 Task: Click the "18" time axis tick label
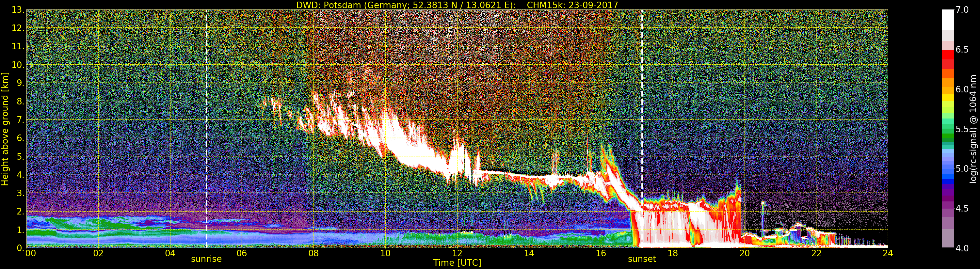coord(673,253)
